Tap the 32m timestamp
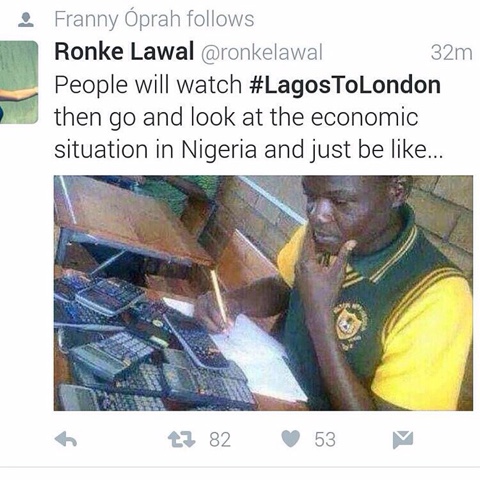 [451, 53]
